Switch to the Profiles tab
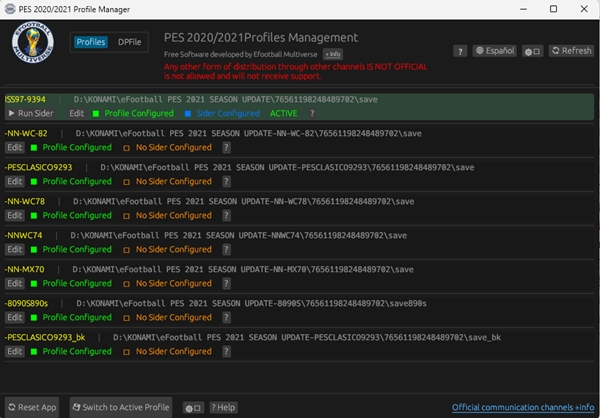 tap(91, 42)
